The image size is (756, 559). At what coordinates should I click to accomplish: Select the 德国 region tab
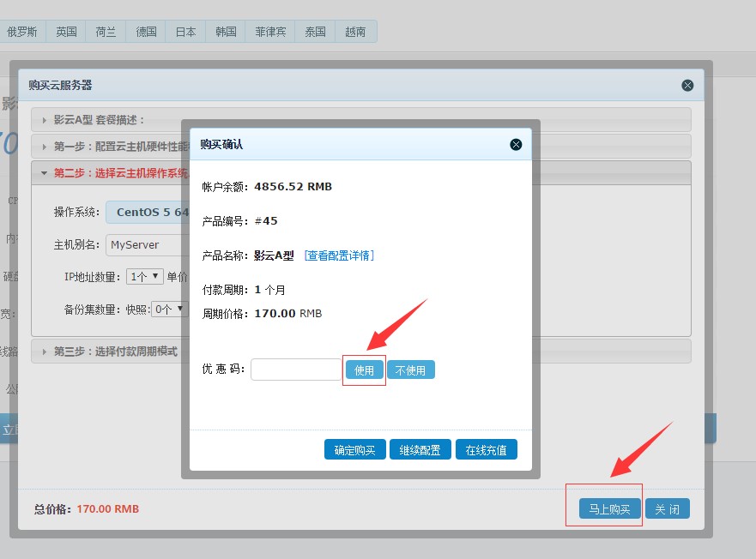pos(146,32)
